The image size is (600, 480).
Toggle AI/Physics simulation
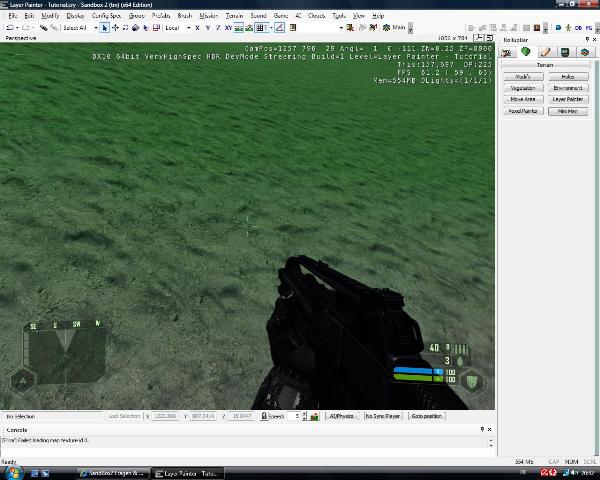342,415
